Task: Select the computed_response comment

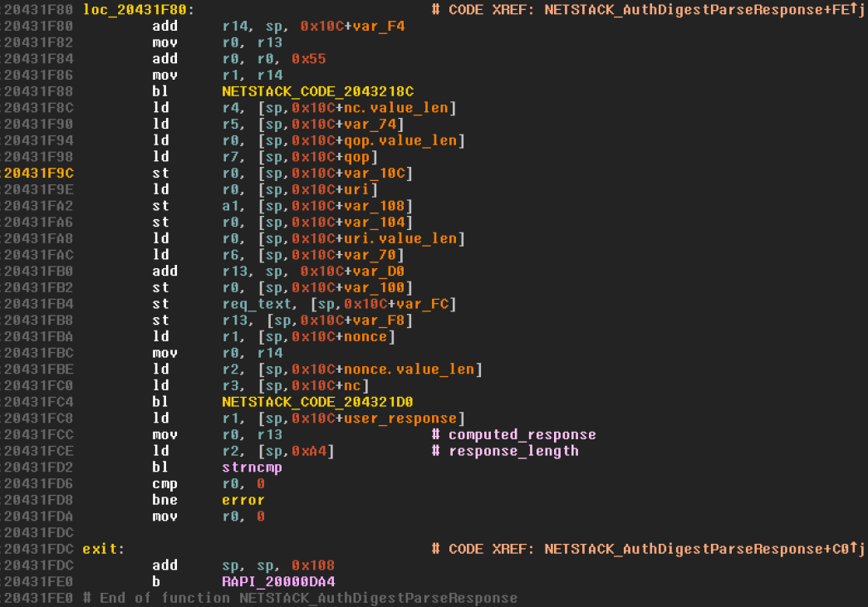Action: 522,434
